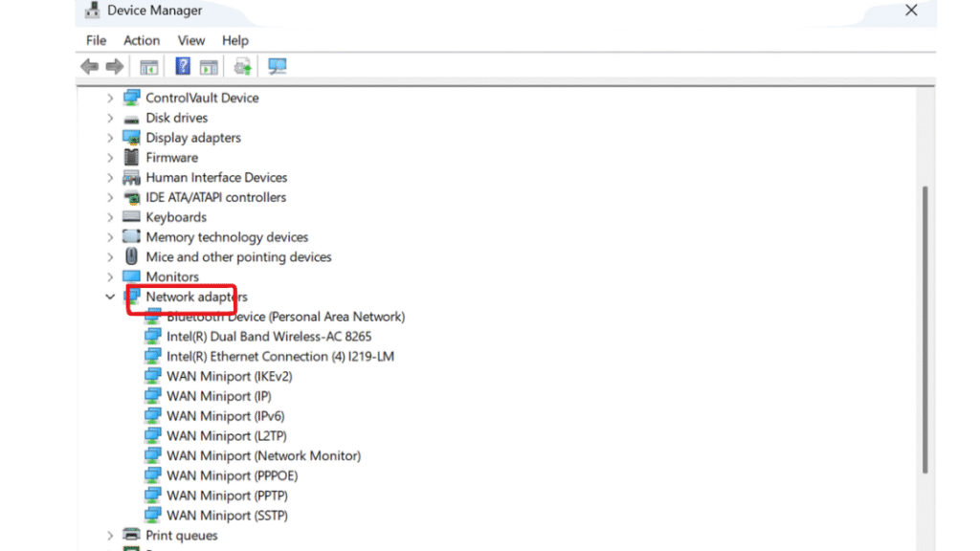The width and height of the screenshot is (980, 551).
Task: Open the Help menu
Action: tap(235, 40)
